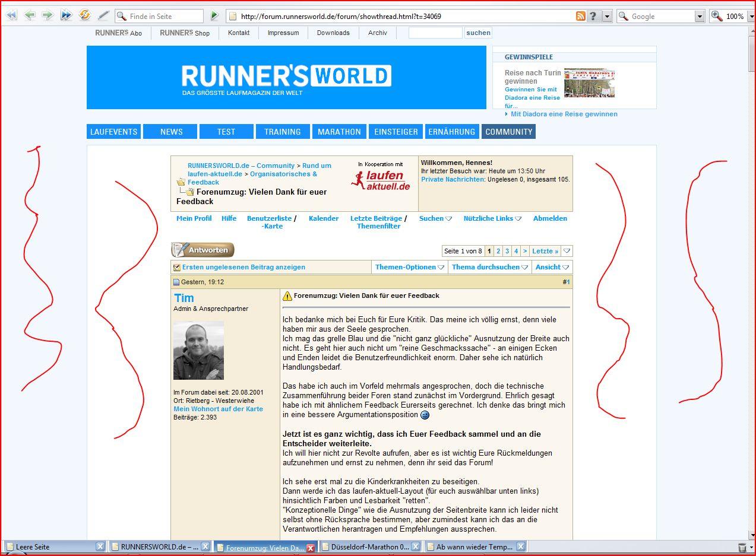
Task: Click the laufen-aktuell.de logo
Action: pyautogui.click(x=380, y=180)
